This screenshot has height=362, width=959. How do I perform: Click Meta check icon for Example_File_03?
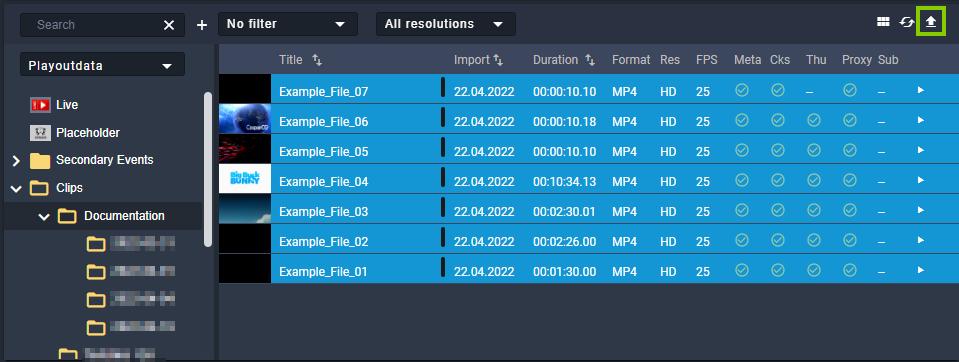742,210
